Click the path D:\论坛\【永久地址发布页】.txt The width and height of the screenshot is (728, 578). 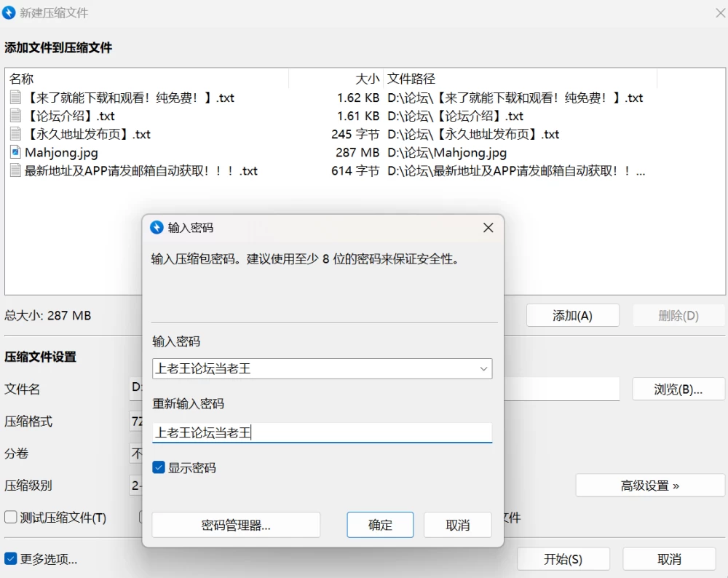(x=474, y=134)
